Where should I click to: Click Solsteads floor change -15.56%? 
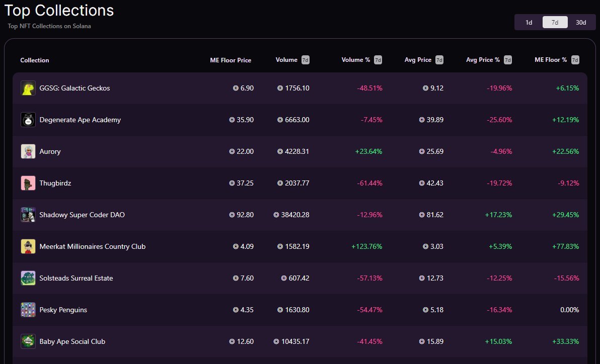point(566,279)
